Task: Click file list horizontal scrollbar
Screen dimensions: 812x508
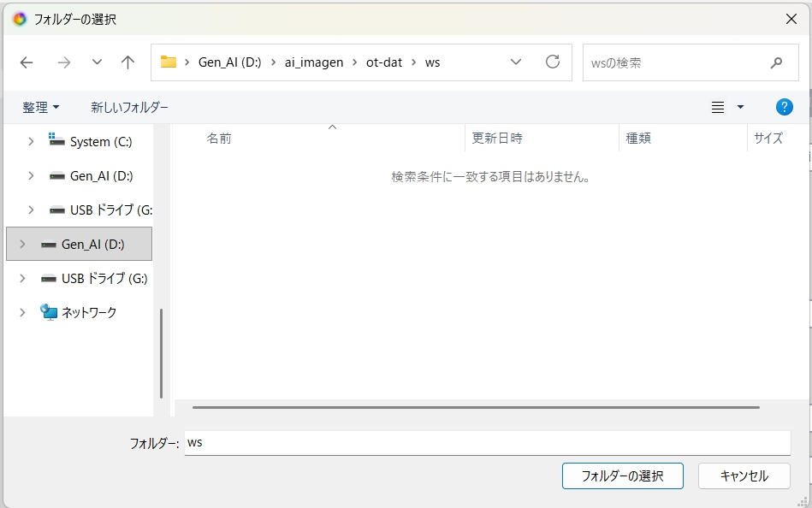Action: [476, 407]
